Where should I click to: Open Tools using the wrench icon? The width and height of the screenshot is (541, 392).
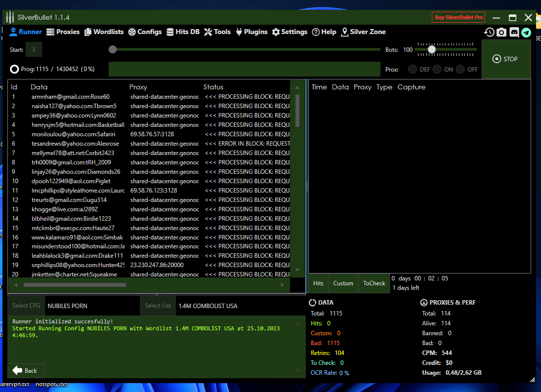click(208, 32)
